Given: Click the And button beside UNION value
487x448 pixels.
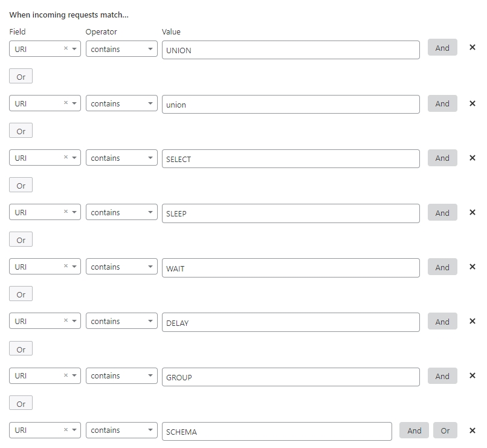Looking at the screenshot, I should [442, 48].
